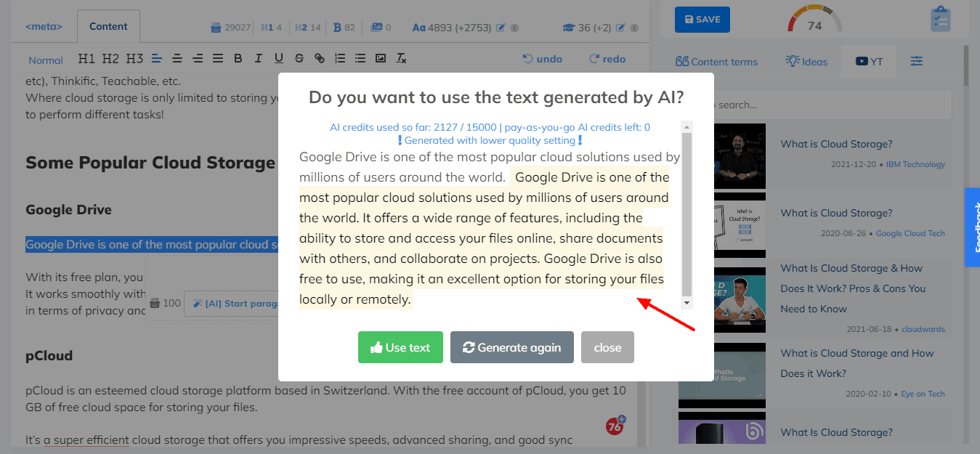Insert a bulleted list

[360, 59]
